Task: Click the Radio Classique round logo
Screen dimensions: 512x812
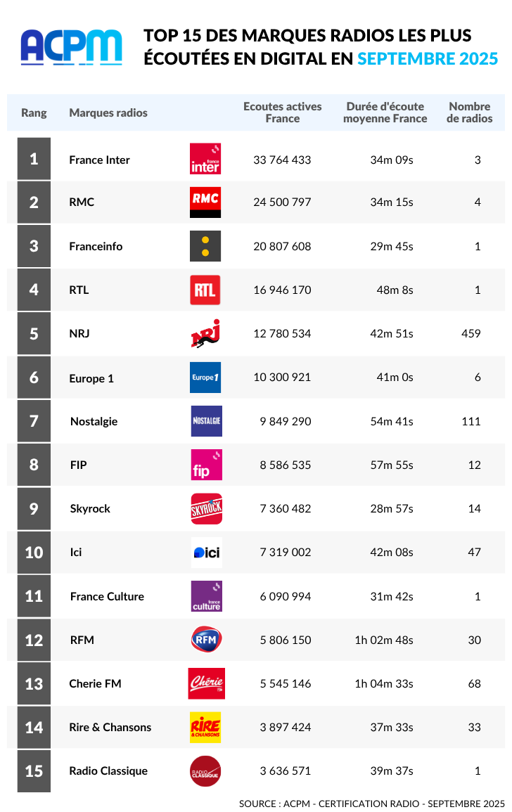Action: (x=205, y=771)
